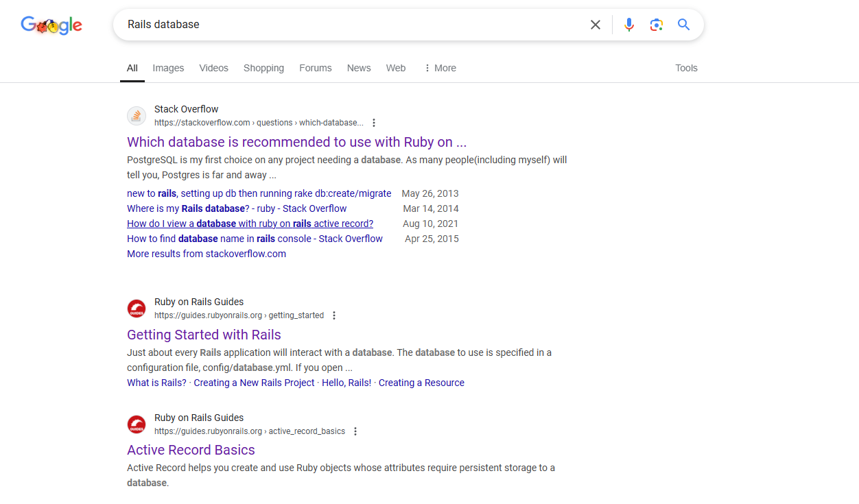Click the "Aug 10, 2021" date
The height and width of the screenshot is (504, 859).
431,224
